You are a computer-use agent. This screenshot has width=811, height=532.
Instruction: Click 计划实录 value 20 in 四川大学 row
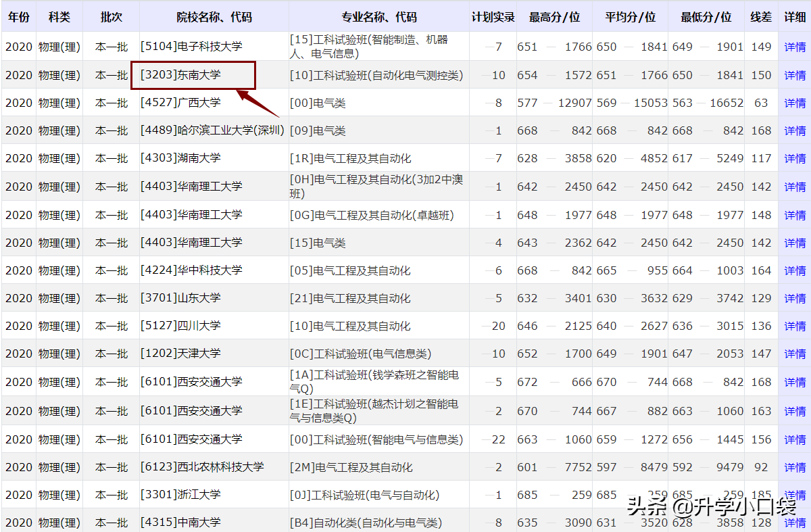tap(498, 326)
